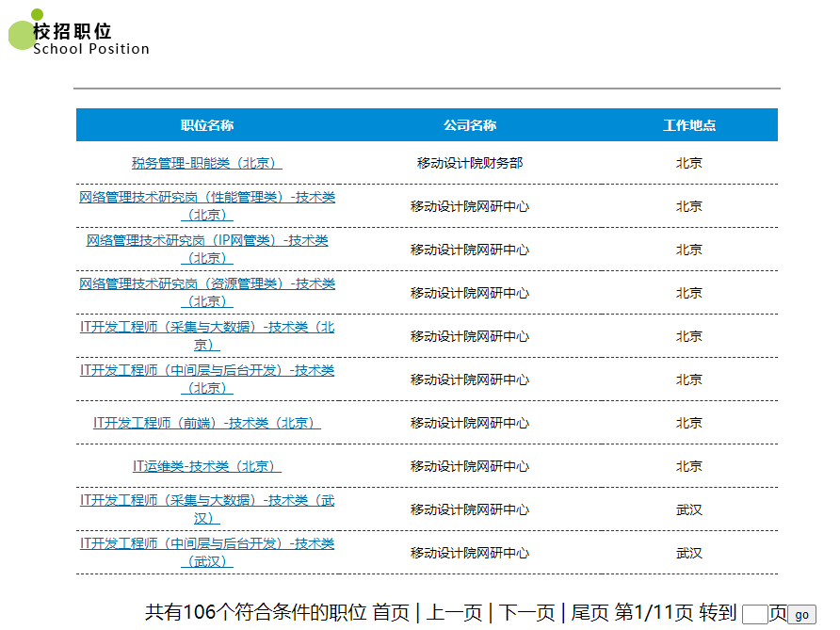Click the 第1/11页 page indicator
This screenshot has width=840, height=630.
(x=654, y=612)
